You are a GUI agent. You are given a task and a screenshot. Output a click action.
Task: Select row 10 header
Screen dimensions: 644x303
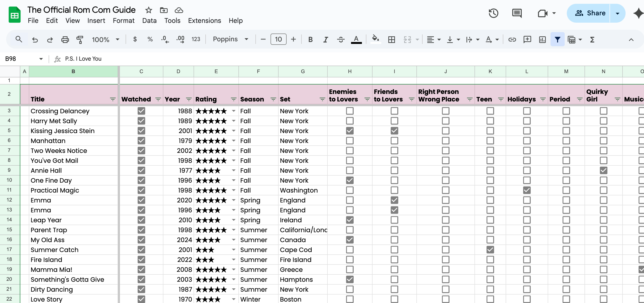pyautogui.click(x=9, y=180)
